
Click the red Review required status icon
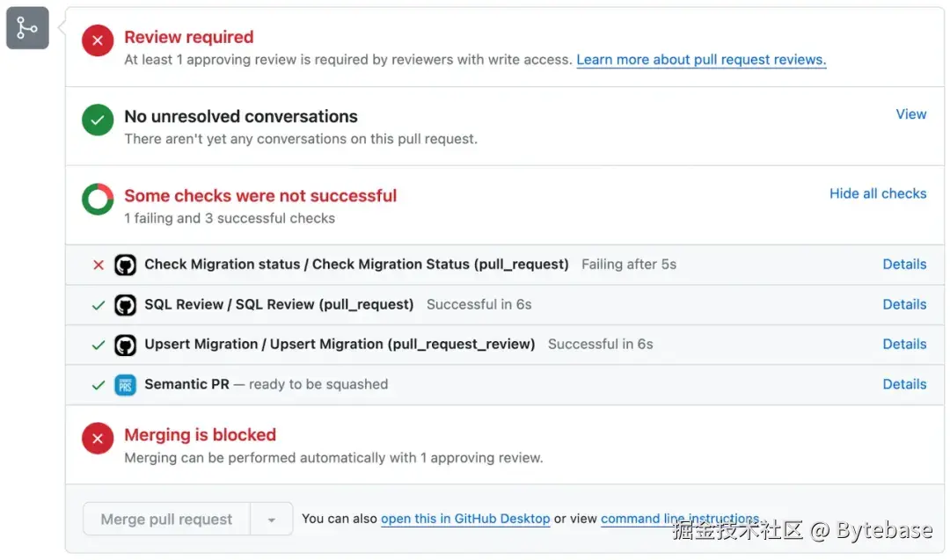98,40
